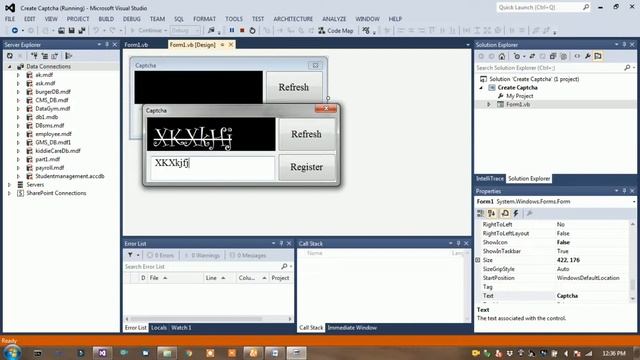Switch to the Locals tab
Screen dimensions: 640x360
159,328
